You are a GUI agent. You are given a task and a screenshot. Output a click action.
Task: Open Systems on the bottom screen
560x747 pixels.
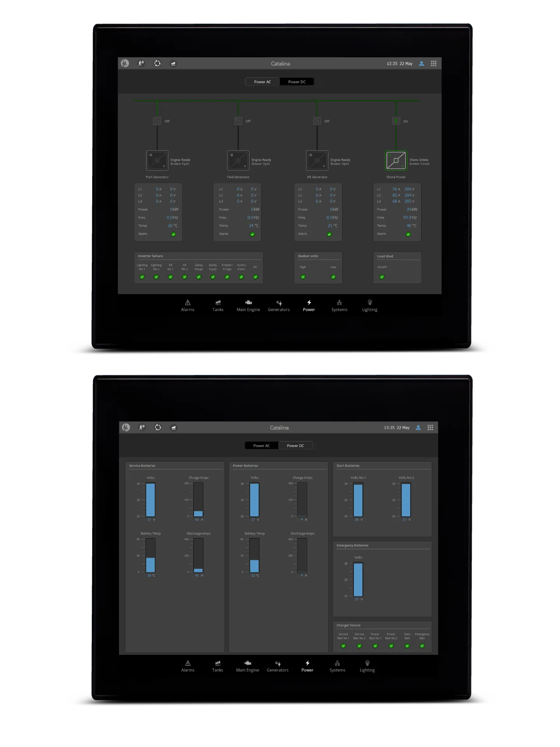337,666
